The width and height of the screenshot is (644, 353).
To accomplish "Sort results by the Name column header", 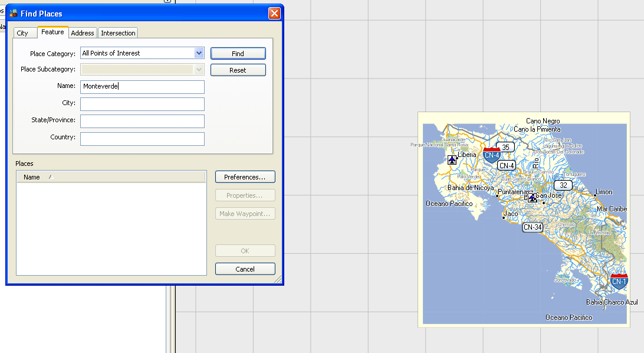I will [x=32, y=177].
